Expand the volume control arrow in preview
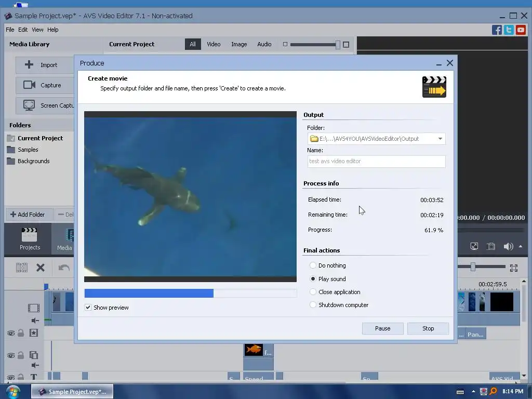This screenshot has width=532, height=399. click(x=521, y=246)
